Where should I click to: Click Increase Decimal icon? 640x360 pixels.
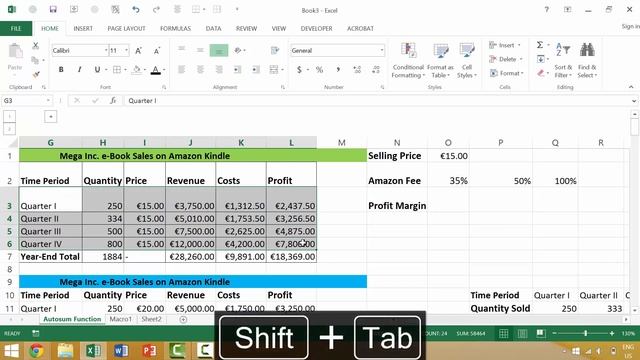point(357,70)
